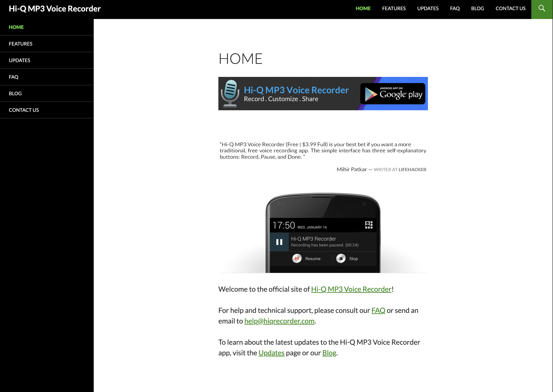Open Features from the top navigation
The width and height of the screenshot is (553, 392).
click(394, 9)
